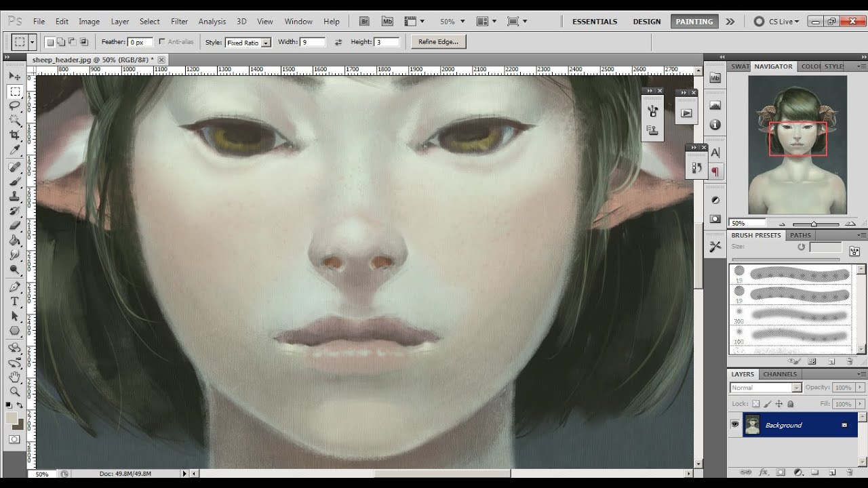This screenshot has width=868, height=488.
Task: Expand more workspaces chevron
Action: [x=730, y=22]
